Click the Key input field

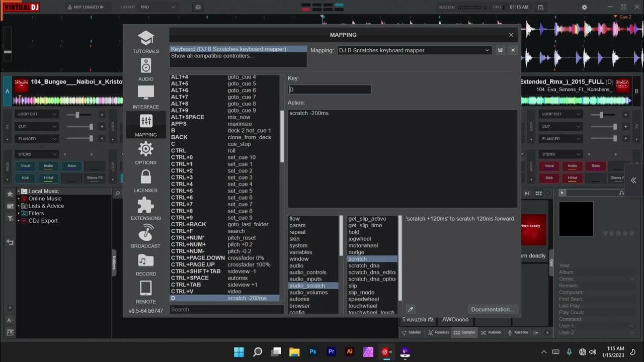point(330,89)
